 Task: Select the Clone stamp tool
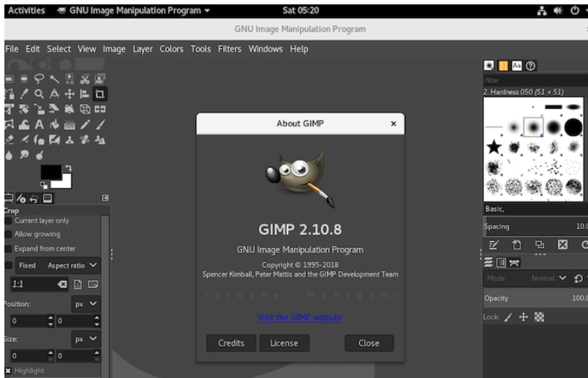tap(69, 140)
